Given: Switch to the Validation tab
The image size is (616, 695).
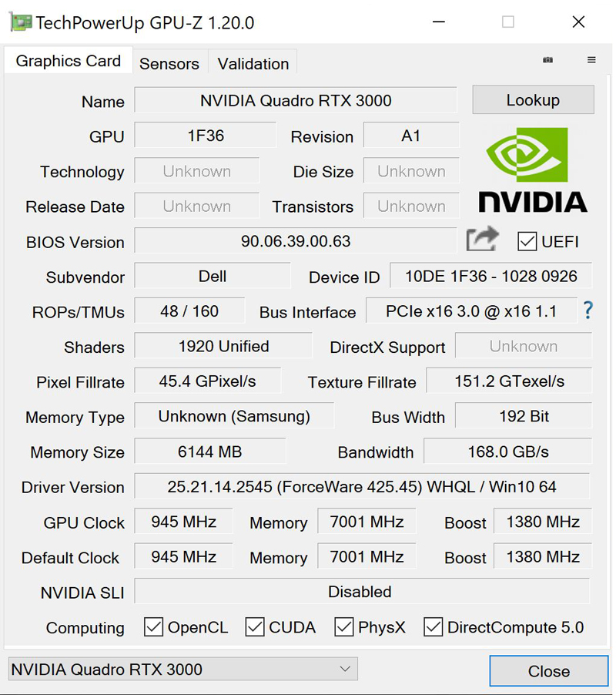Looking at the screenshot, I should [253, 64].
